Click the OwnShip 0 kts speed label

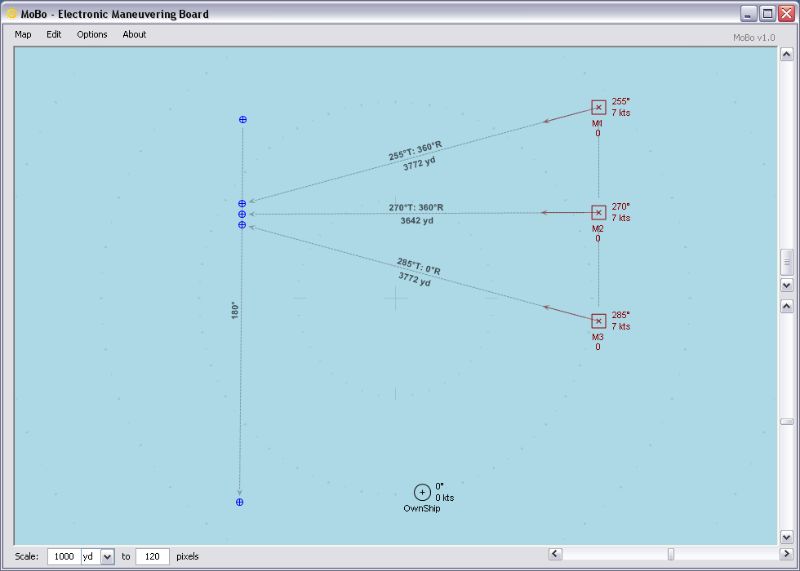[445, 498]
